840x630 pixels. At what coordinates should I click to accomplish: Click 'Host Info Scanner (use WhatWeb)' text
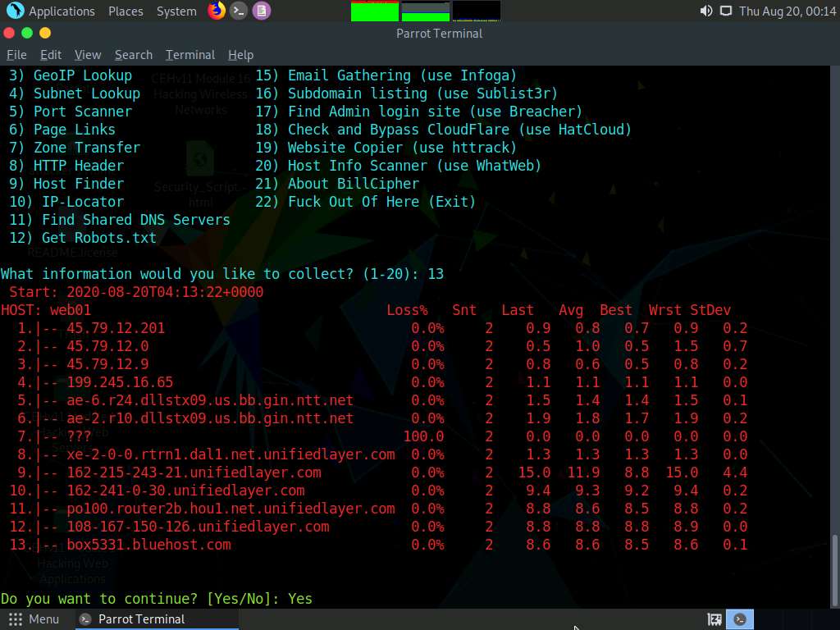point(414,166)
